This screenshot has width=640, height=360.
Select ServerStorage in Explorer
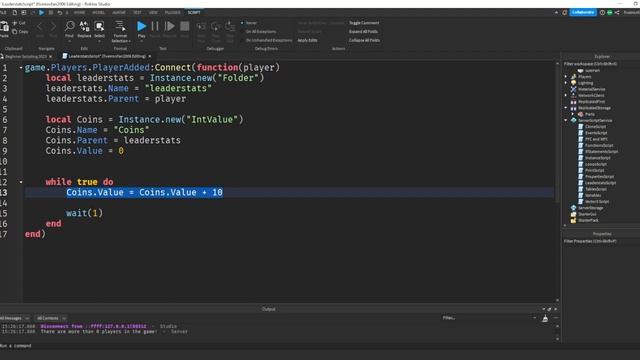pos(590,208)
